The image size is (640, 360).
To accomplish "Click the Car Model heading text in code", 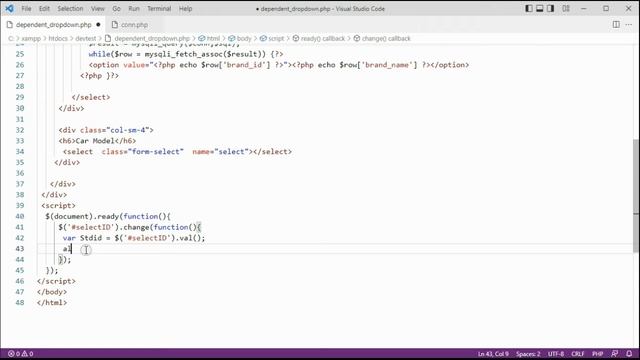I will (95, 141).
